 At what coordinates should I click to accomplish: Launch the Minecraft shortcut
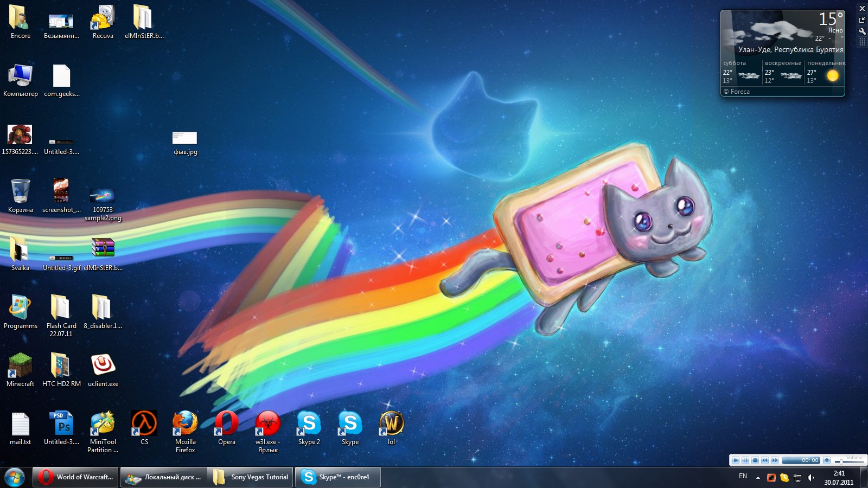(x=20, y=370)
